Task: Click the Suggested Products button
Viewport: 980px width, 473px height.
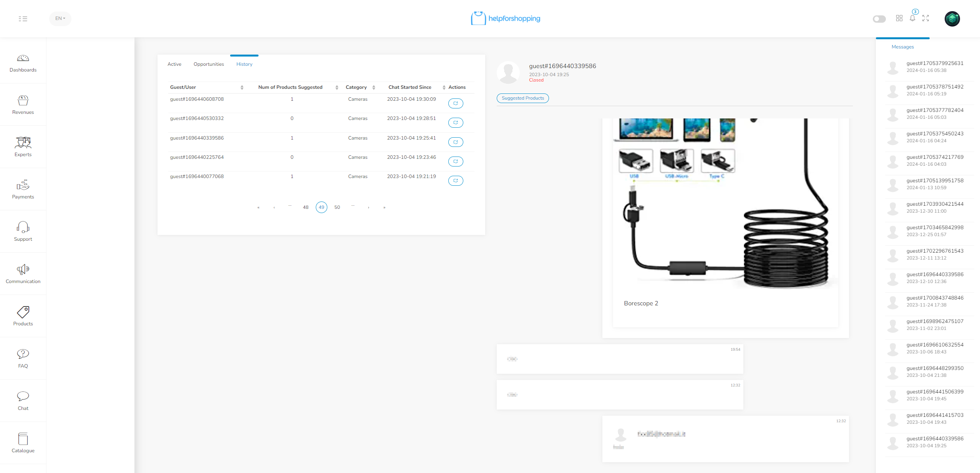Action: coord(522,98)
